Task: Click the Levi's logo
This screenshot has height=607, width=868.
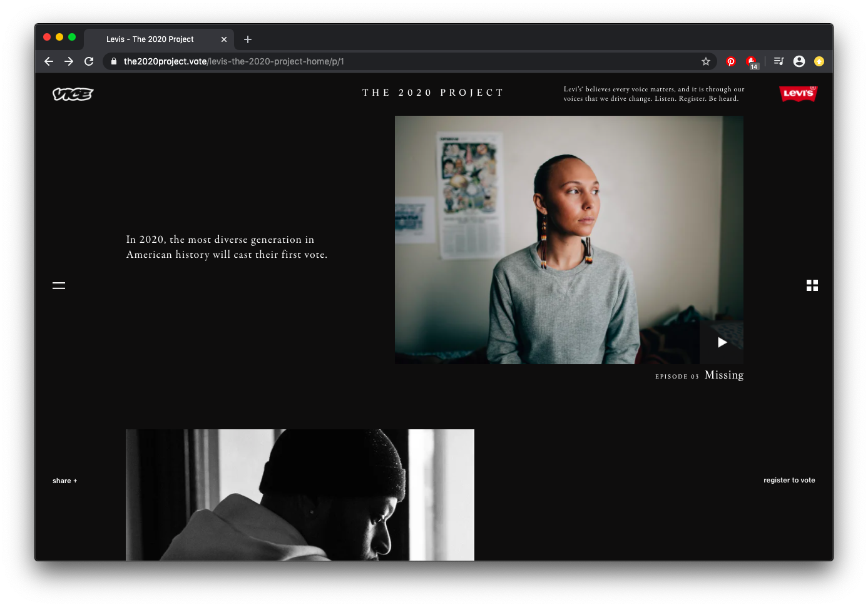Action: coord(798,93)
